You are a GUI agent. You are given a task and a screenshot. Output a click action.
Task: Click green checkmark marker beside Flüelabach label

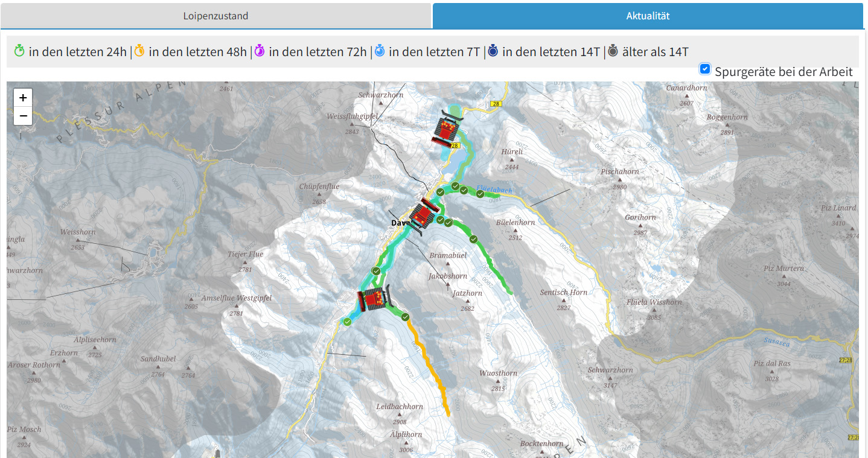pos(480,194)
